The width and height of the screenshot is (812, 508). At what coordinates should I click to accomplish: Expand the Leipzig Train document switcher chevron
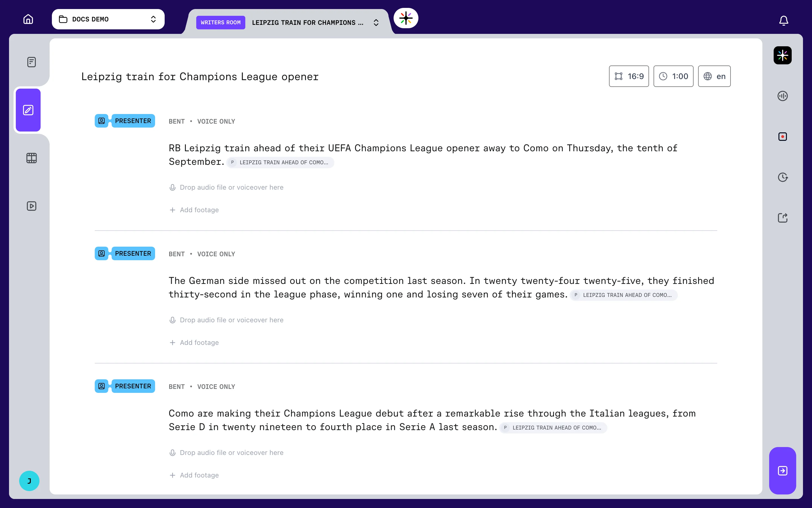coord(376,23)
